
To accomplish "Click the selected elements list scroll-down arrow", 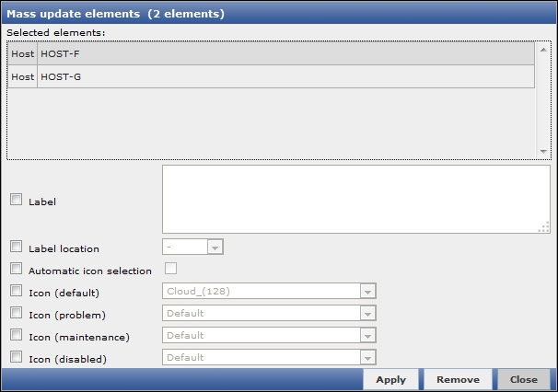I will tap(543, 151).
